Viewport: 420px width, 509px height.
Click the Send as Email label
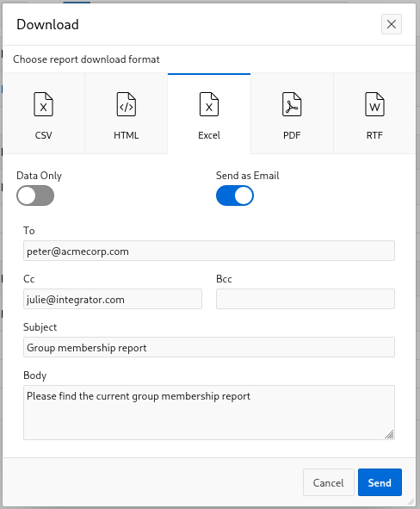pyautogui.click(x=248, y=176)
